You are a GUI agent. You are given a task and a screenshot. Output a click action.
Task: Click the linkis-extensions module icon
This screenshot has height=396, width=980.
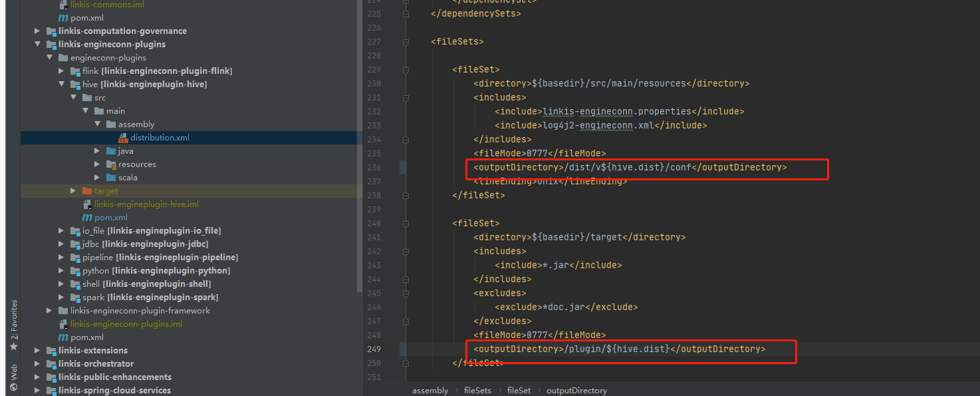coord(51,351)
